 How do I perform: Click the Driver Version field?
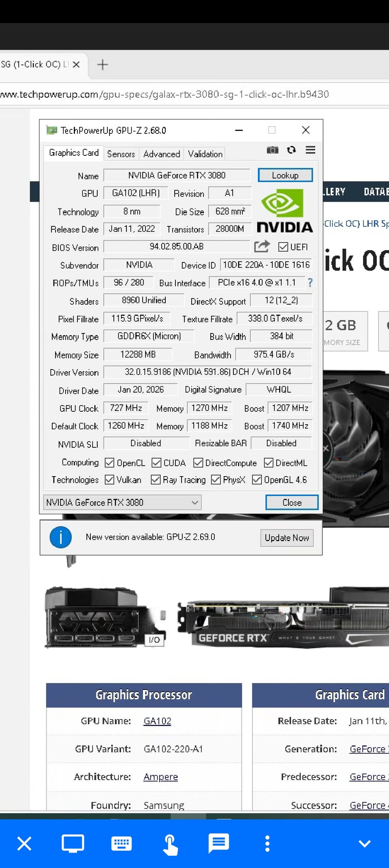point(208,372)
